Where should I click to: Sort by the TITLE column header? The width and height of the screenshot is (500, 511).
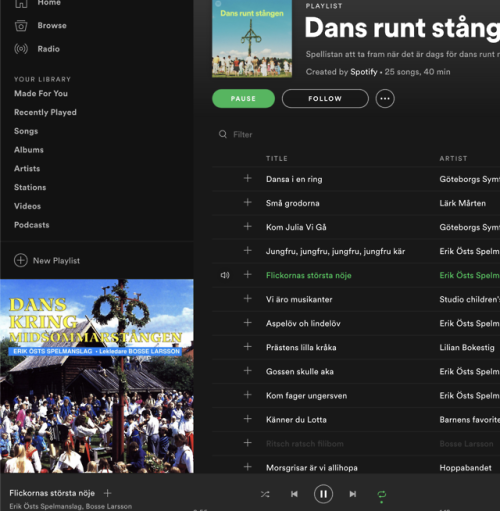pos(277,159)
